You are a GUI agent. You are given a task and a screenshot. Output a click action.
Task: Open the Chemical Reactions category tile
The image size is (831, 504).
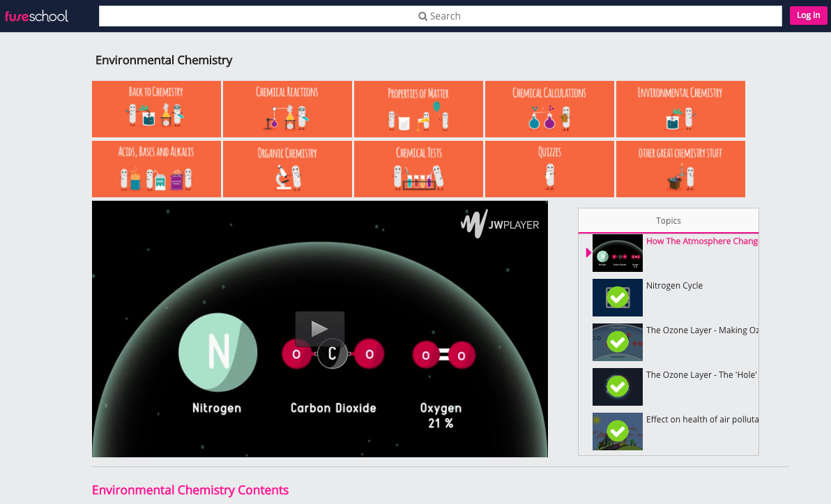(x=287, y=109)
